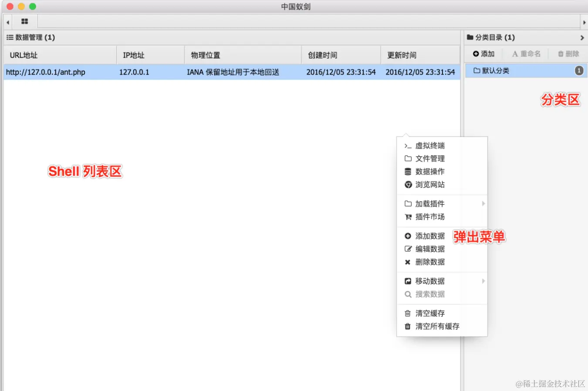Image resolution: width=588 pixels, height=391 pixels.
Task: Click the trash outline icon beside 清空缓存
Action: [x=408, y=313]
